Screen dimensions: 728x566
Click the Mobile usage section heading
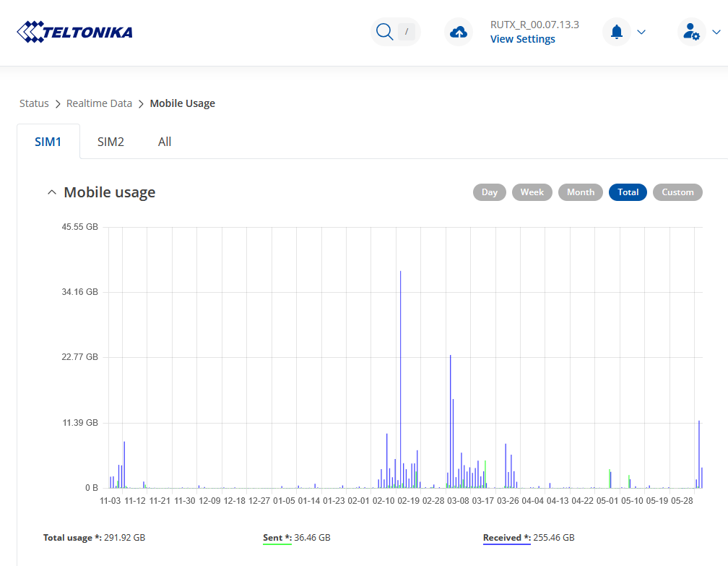coord(110,192)
